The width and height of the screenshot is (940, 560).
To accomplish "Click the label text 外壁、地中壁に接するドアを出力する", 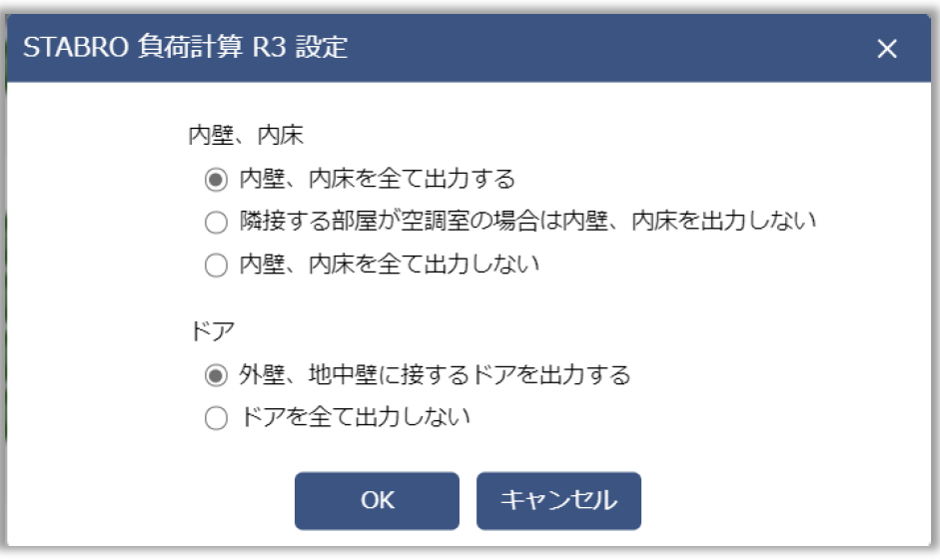I will point(435,375).
